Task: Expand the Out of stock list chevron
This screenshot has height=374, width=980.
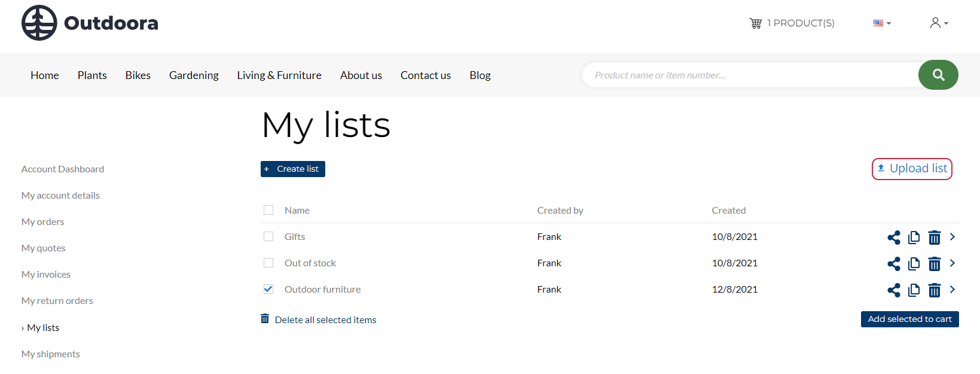Action: tap(952, 263)
